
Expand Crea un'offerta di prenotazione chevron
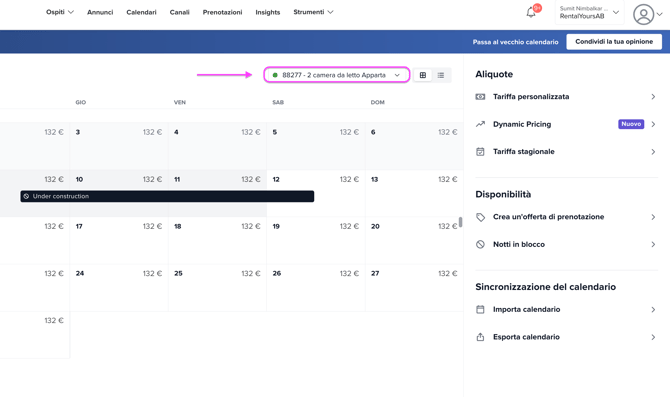pyautogui.click(x=653, y=217)
